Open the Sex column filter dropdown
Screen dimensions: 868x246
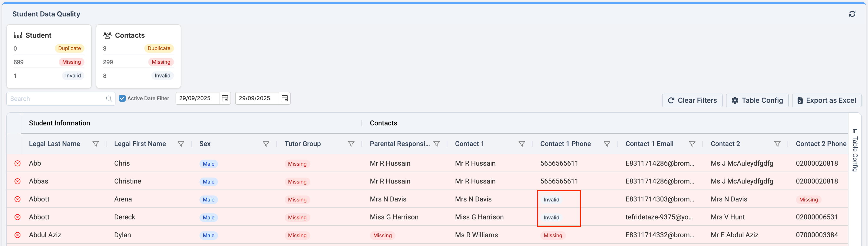pyautogui.click(x=266, y=144)
